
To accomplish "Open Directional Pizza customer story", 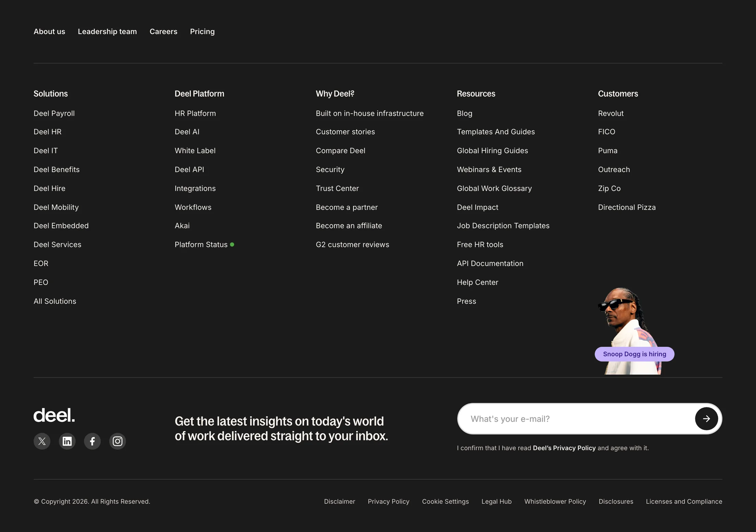I will pyautogui.click(x=627, y=207).
